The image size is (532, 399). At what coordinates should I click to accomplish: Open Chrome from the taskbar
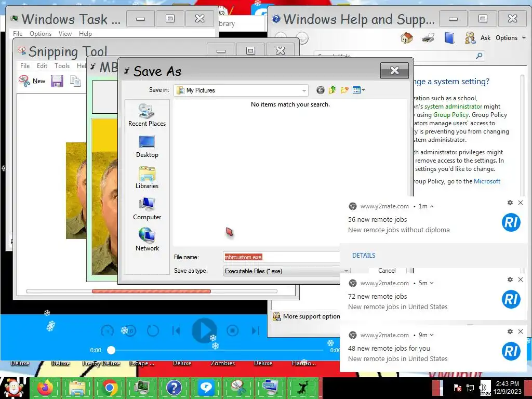click(x=109, y=388)
